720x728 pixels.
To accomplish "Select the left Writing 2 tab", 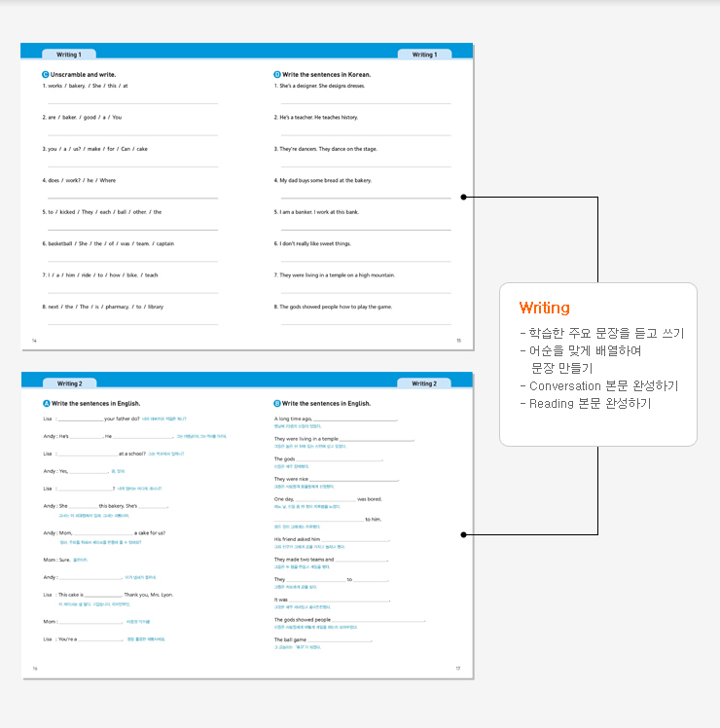I will 68,383.
